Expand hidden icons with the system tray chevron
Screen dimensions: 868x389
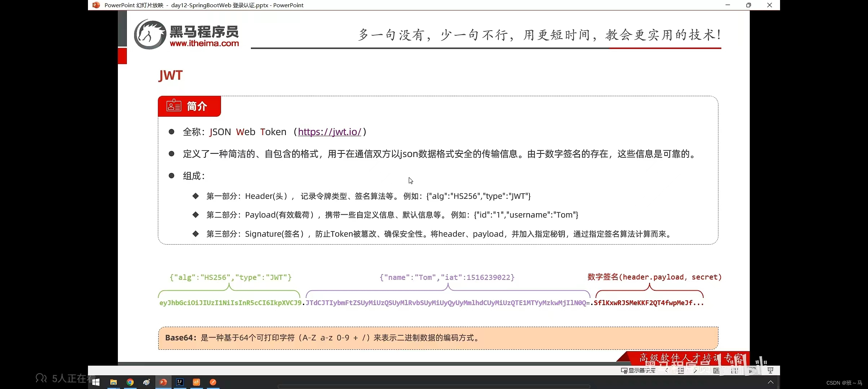click(771, 383)
